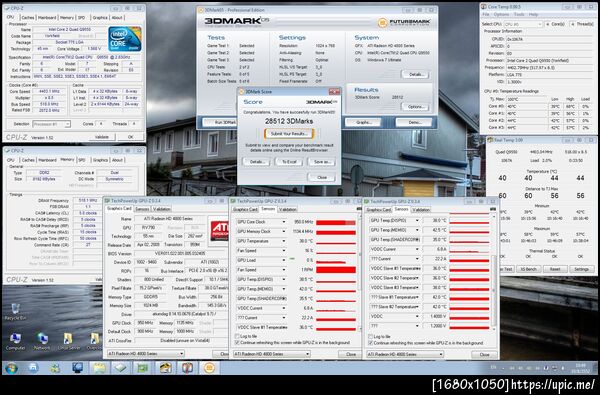Click the camera screenshot icon in right GPU-Z window
This screenshot has height=395, width=600.
[492, 209]
